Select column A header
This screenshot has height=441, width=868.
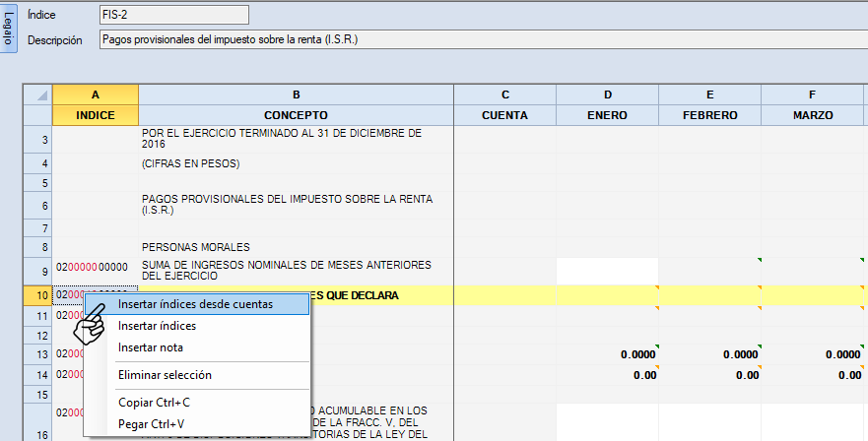coord(96,94)
